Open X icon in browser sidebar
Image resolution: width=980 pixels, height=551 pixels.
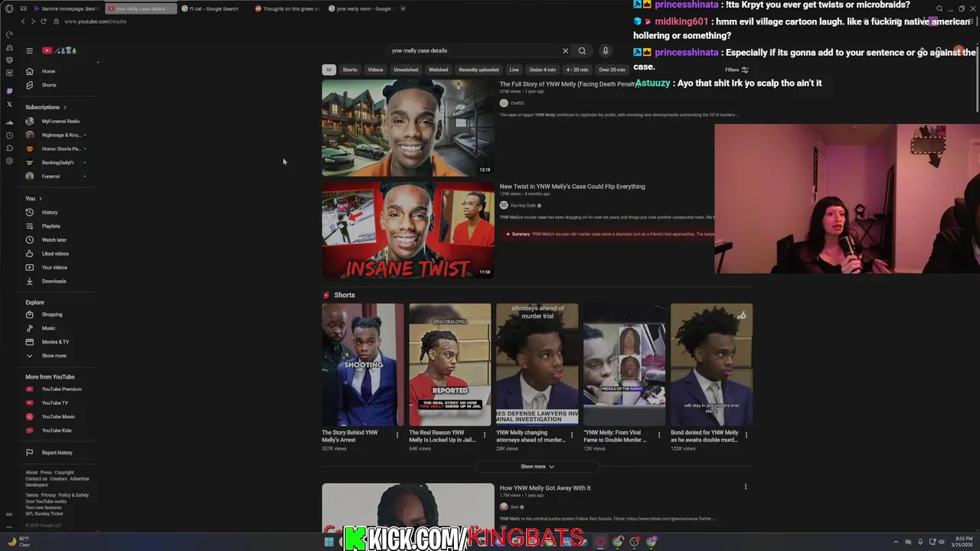9,104
